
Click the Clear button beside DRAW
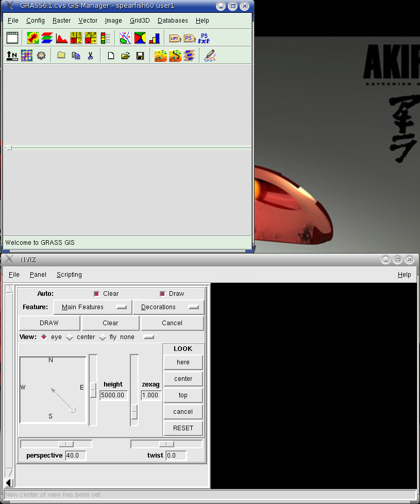[110, 323]
